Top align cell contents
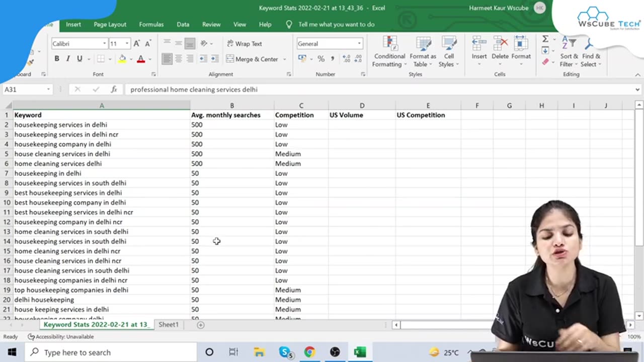This screenshot has height=362, width=644. click(167, 43)
